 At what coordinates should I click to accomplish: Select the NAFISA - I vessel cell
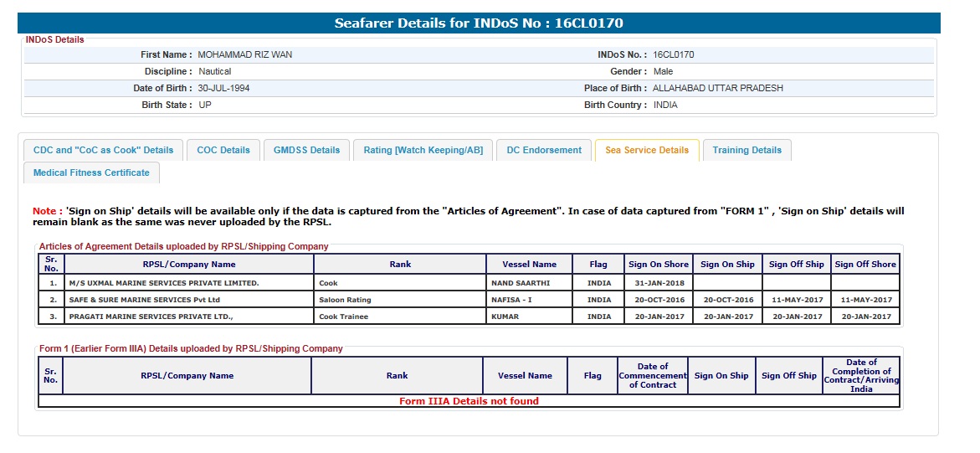(511, 300)
